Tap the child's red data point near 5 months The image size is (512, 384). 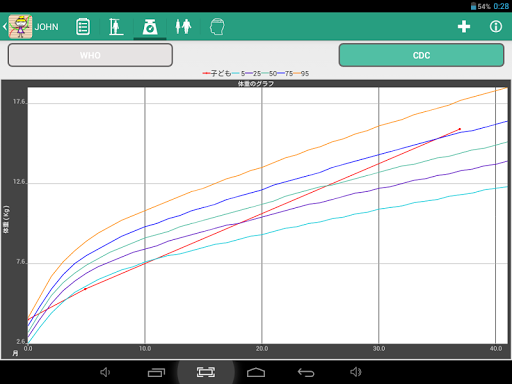(85, 289)
